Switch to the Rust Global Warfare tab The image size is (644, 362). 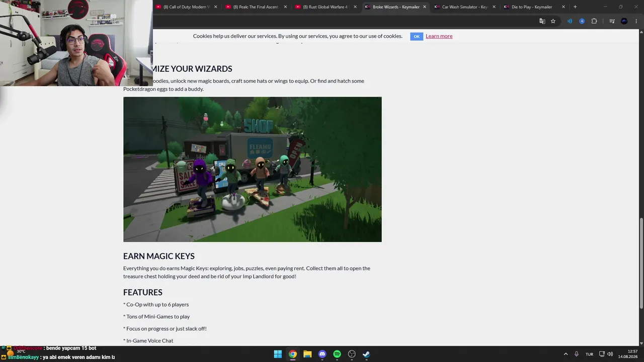[x=325, y=7]
